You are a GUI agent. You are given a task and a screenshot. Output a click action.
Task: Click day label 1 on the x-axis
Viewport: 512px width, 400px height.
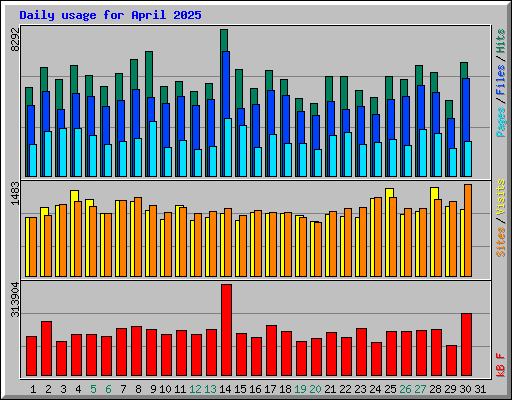pos(33,389)
